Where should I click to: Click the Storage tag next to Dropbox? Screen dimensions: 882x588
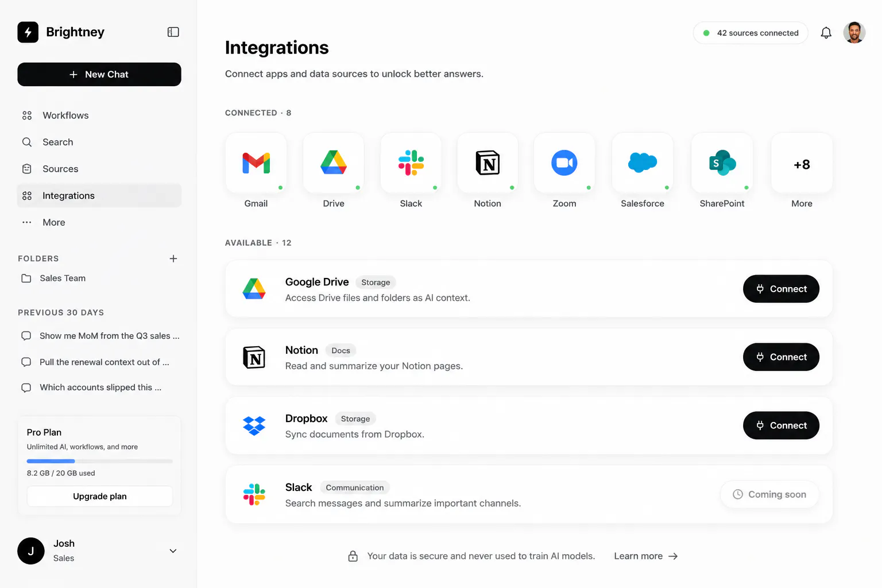click(355, 419)
